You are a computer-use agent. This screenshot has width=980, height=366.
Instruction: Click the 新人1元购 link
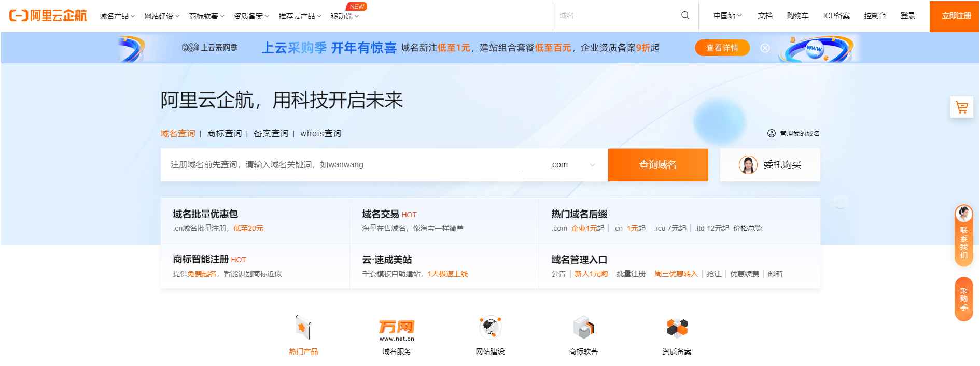[591, 274]
